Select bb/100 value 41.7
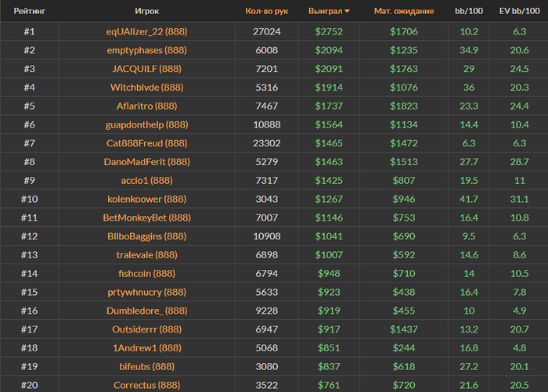The image size is (548, 392). (469, 200)
